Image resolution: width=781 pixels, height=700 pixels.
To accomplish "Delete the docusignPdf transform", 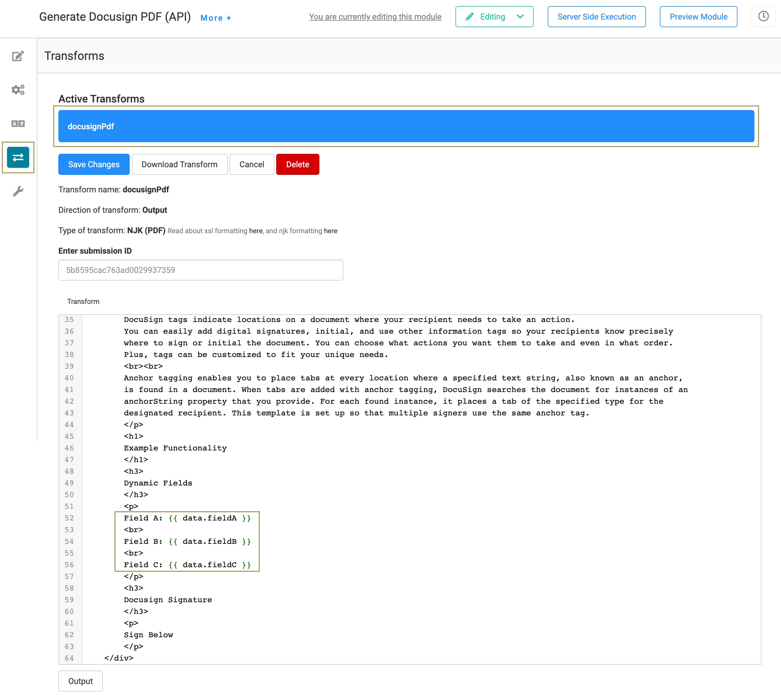I will (298, 164).
